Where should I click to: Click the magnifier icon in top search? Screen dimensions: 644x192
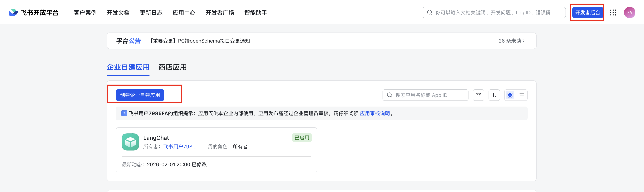[429, 13]
